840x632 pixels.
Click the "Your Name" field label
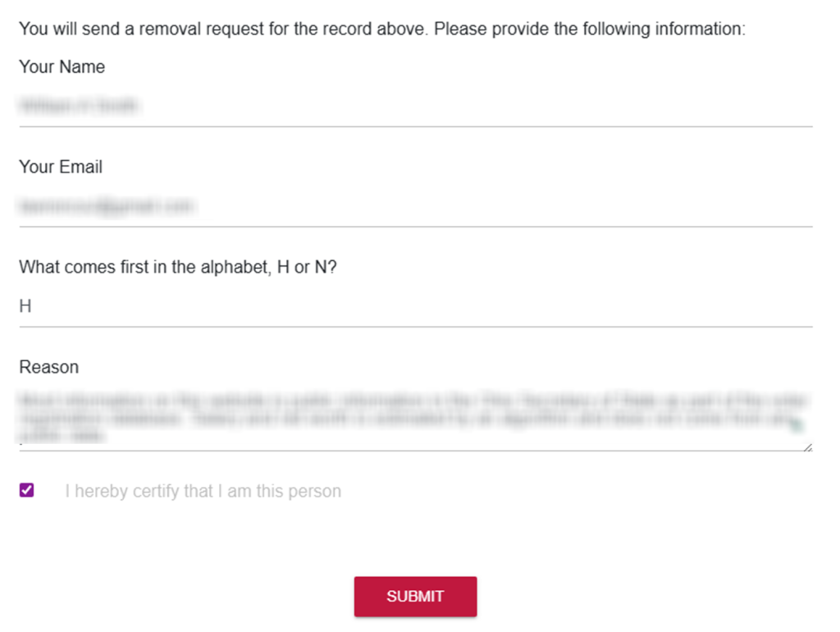coord(62,67)
